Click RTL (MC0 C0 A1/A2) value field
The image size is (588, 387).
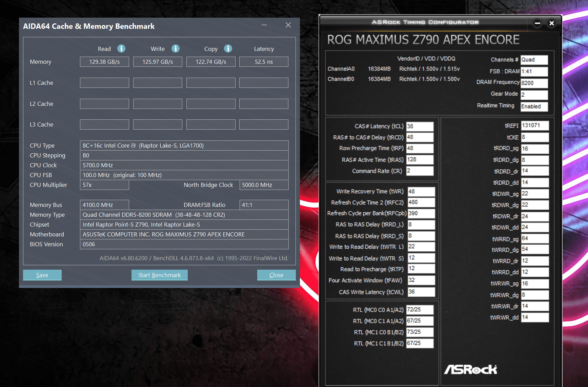pyautogui.click(x=420, y=310)
